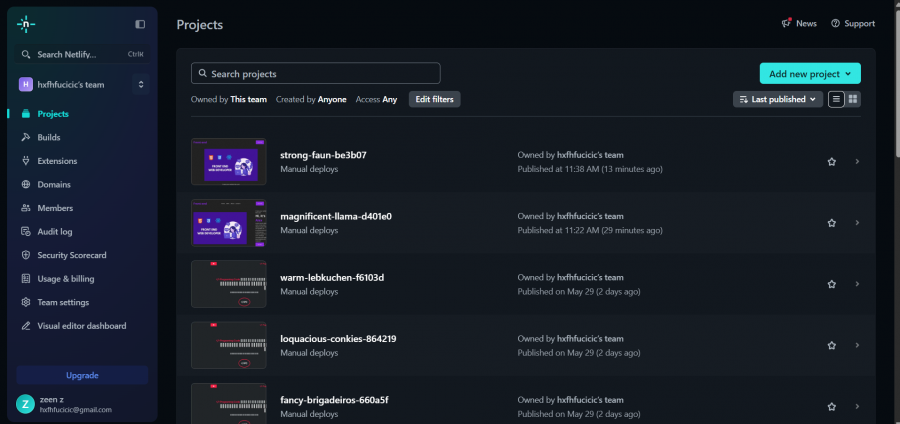Open the Add new project dropdown
This screenshot has width=900, height=424.
810,73
